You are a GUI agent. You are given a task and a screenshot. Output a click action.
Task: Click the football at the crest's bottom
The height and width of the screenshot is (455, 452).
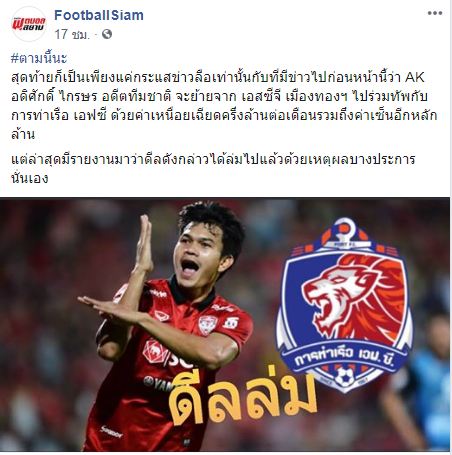[344, 377]
